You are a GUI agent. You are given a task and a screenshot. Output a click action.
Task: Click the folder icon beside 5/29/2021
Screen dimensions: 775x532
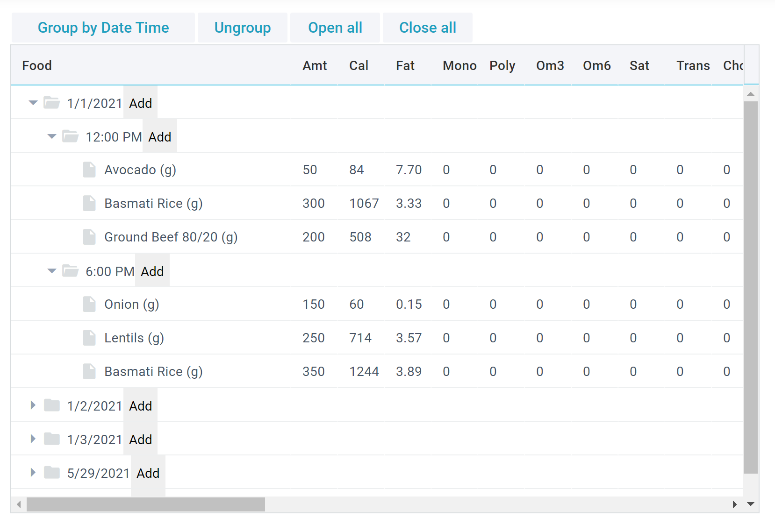51,473
